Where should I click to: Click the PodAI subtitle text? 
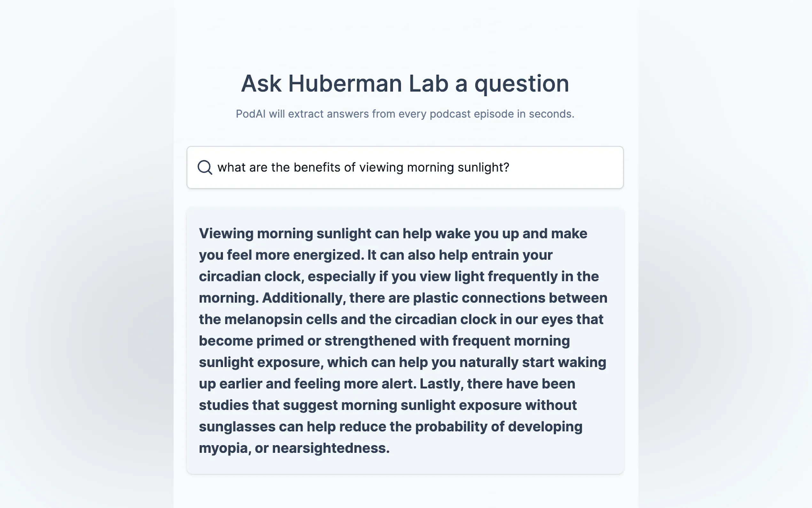click(405, 114)
